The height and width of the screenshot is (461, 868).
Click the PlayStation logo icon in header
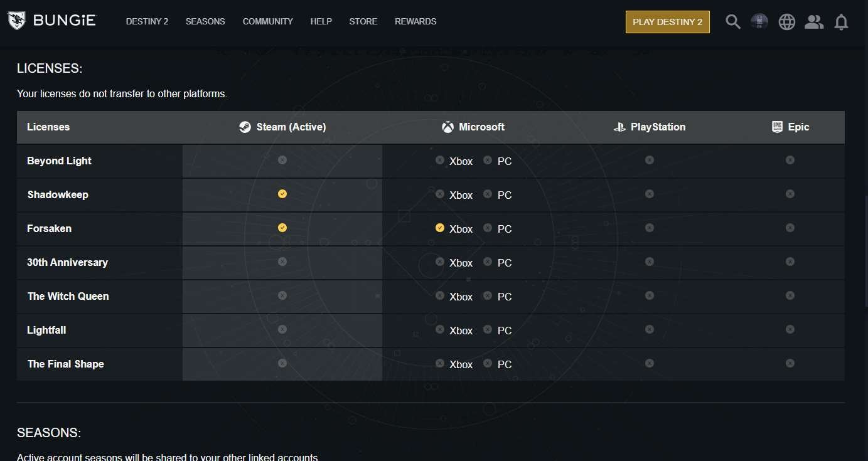tap(619, 127)
